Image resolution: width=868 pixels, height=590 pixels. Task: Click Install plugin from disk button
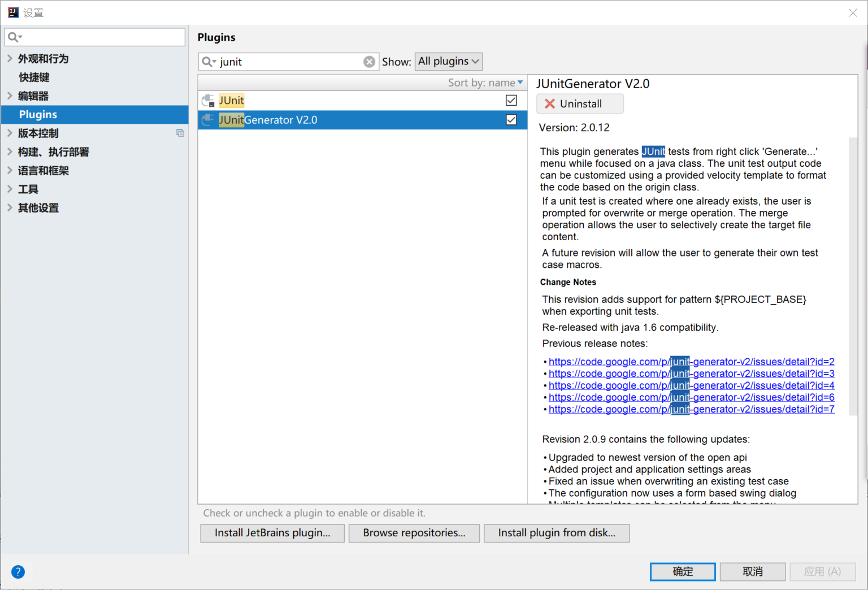click(557, 533)
